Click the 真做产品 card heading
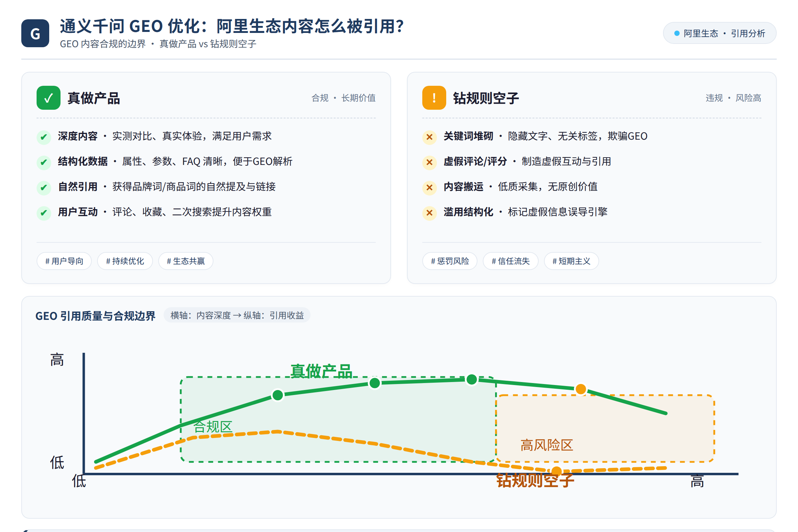Image resolution: width=798 pixels, height=532 pixels. click(x=94, y=98)
